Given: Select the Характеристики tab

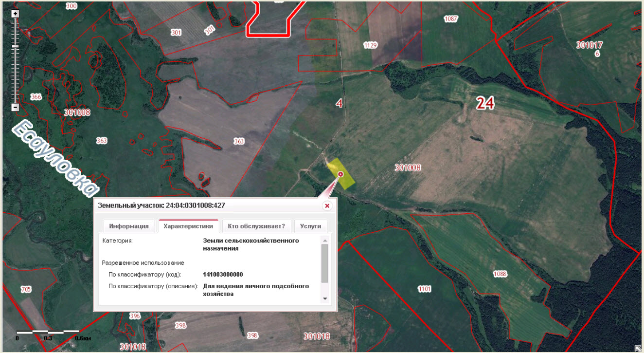Looking at the screenshot, I should click(x=188, y=226).
